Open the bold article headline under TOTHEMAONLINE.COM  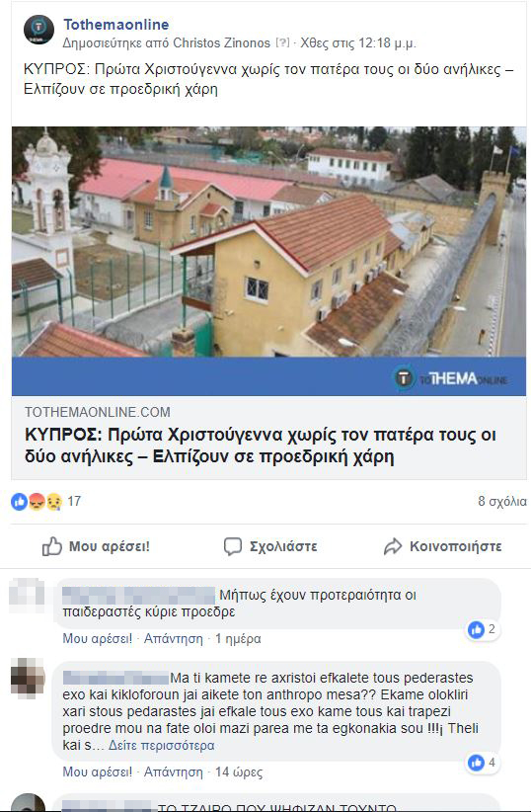click(261, 446)
